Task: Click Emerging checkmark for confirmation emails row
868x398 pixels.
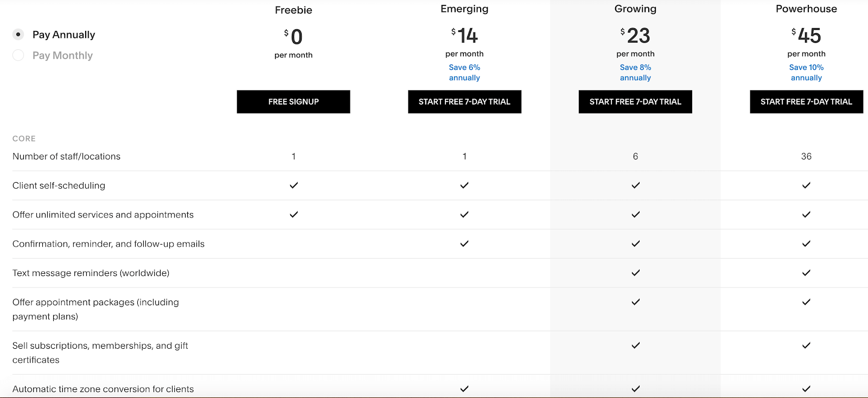Action: (464, 244)
